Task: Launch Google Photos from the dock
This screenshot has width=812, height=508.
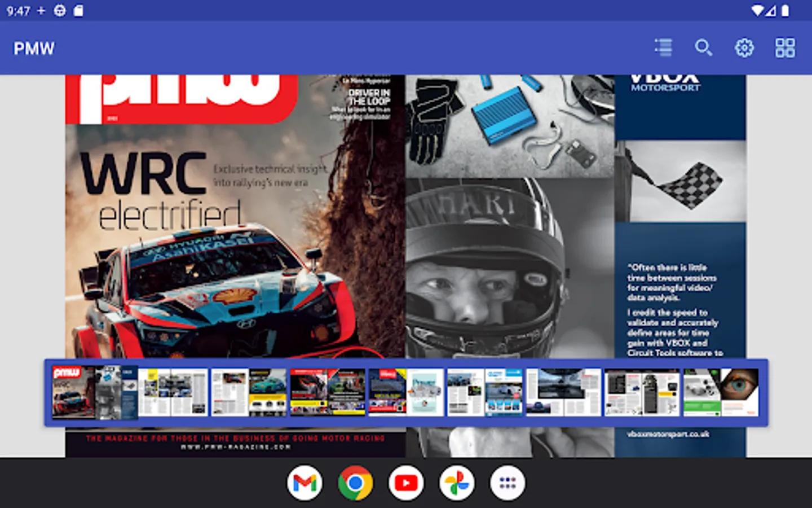Action: tap(457, 483)
